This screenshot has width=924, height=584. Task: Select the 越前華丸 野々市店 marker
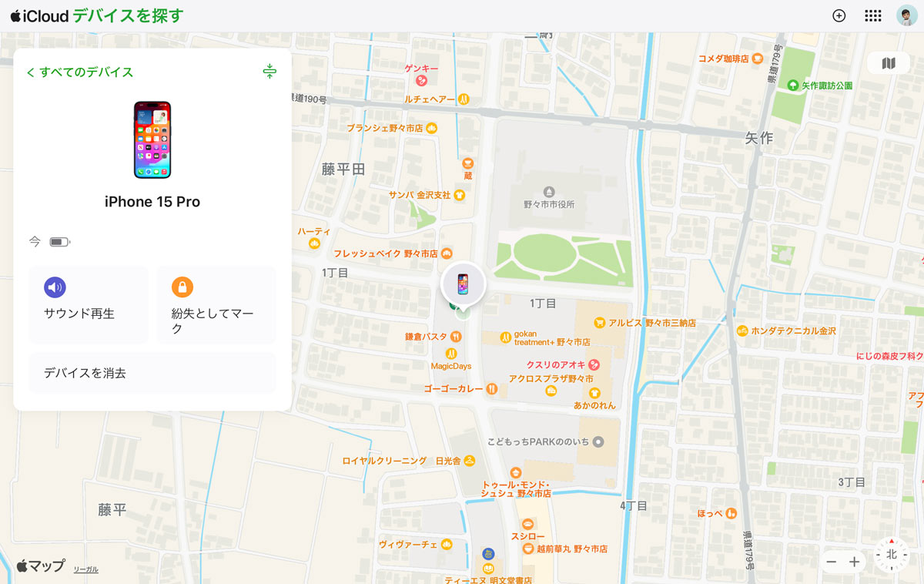[x=528, y=549]
